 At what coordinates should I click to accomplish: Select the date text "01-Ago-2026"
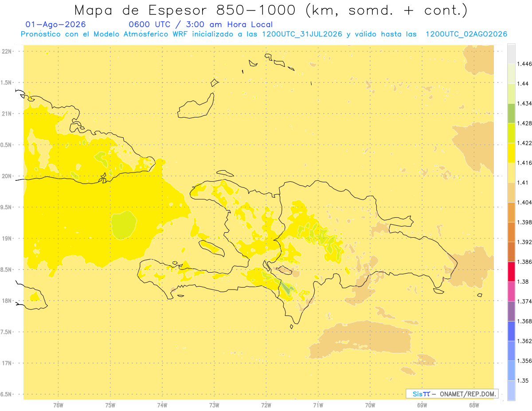[56, 24]
